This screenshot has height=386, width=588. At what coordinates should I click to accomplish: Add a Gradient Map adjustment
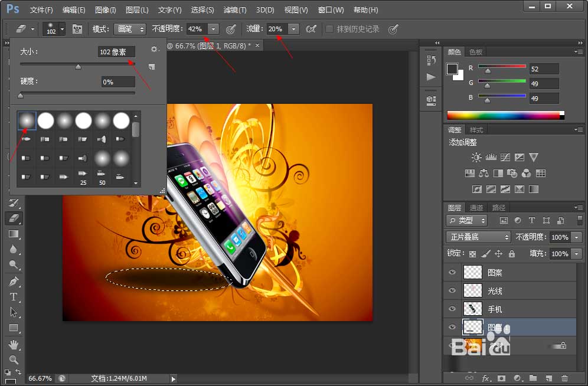[534, 189]
